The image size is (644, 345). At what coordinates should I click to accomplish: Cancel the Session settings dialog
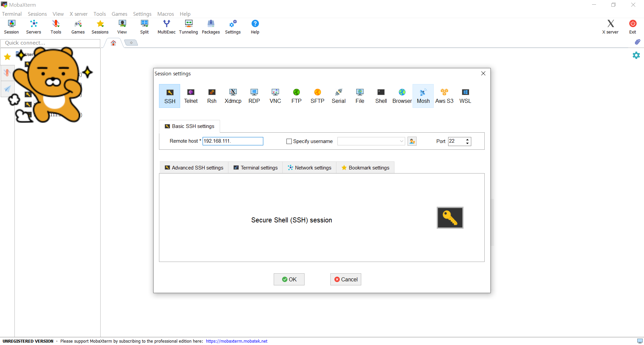coord(346,279)
